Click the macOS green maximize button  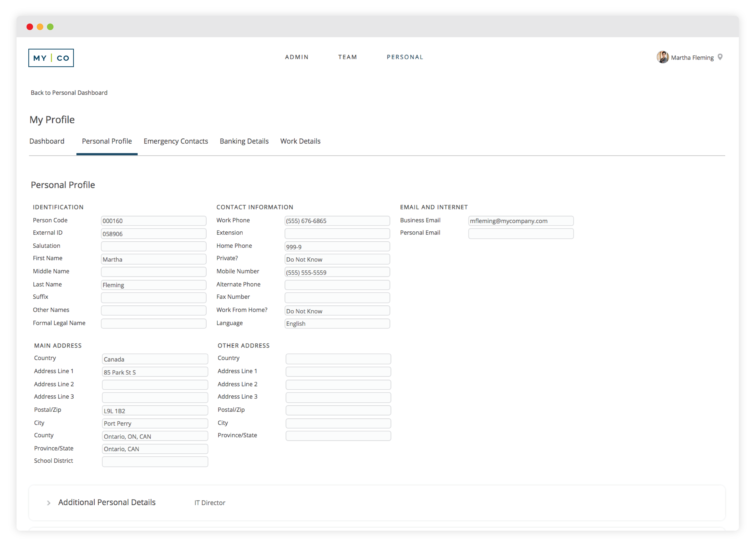coord(50,27)
